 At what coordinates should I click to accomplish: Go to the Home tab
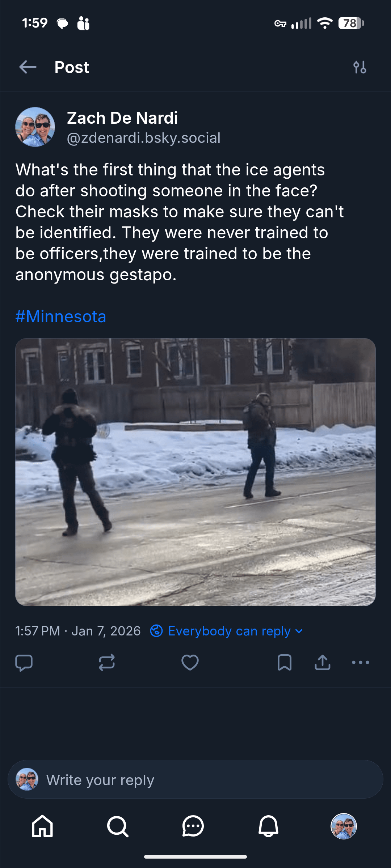click(42, 826)
